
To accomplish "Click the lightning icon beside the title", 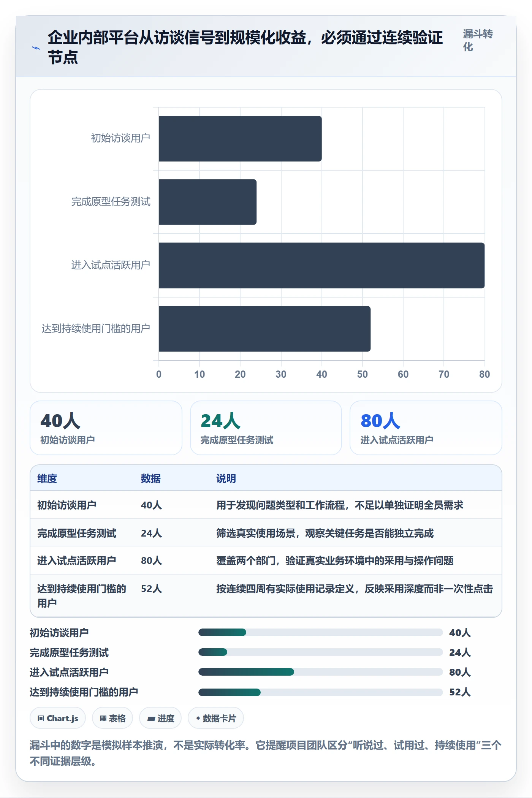I will coord(36,48).
